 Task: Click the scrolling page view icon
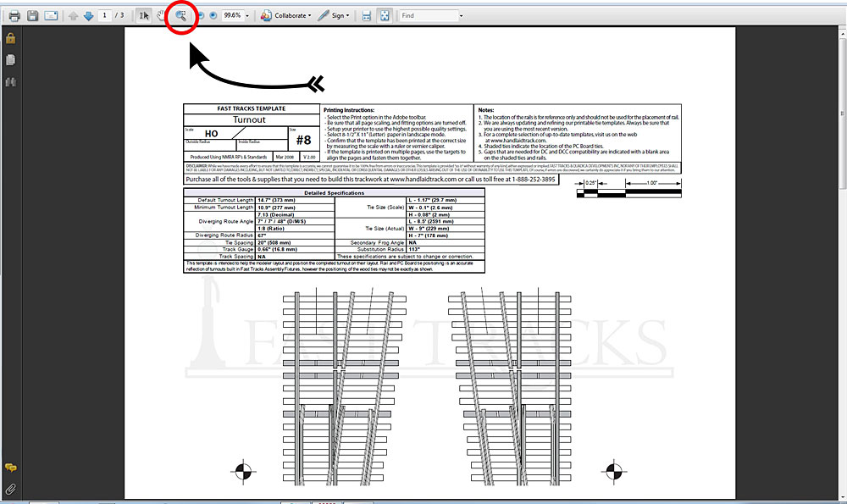tap(367, 16)
